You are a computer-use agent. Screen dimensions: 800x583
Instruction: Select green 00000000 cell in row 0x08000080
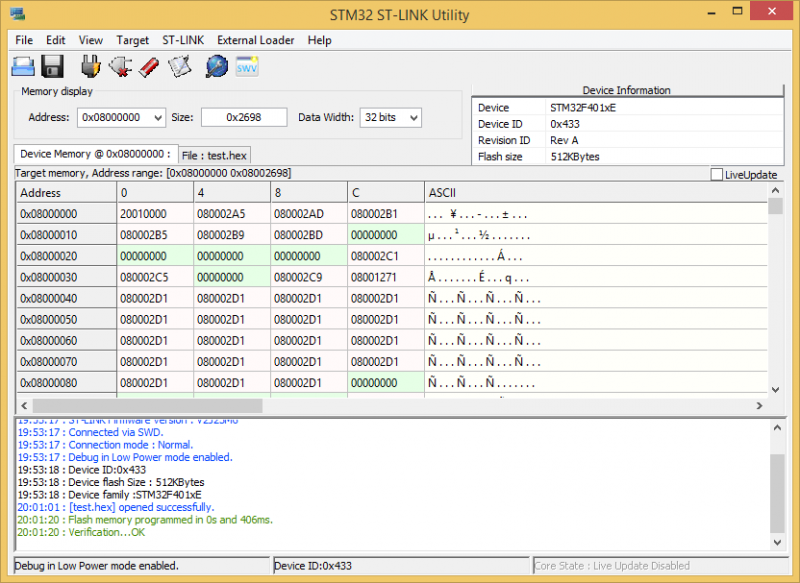386,383
